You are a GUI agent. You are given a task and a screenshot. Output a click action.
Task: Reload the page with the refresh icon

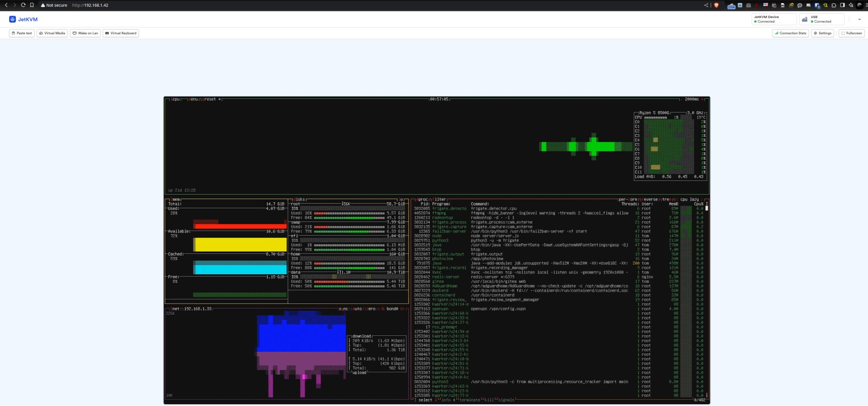click(23, 5)
